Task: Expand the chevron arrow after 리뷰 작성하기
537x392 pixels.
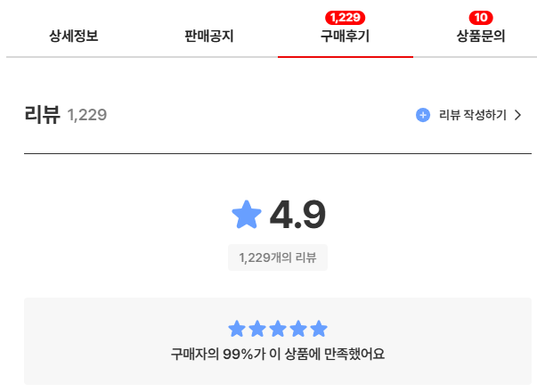Action: pos(517,115)
